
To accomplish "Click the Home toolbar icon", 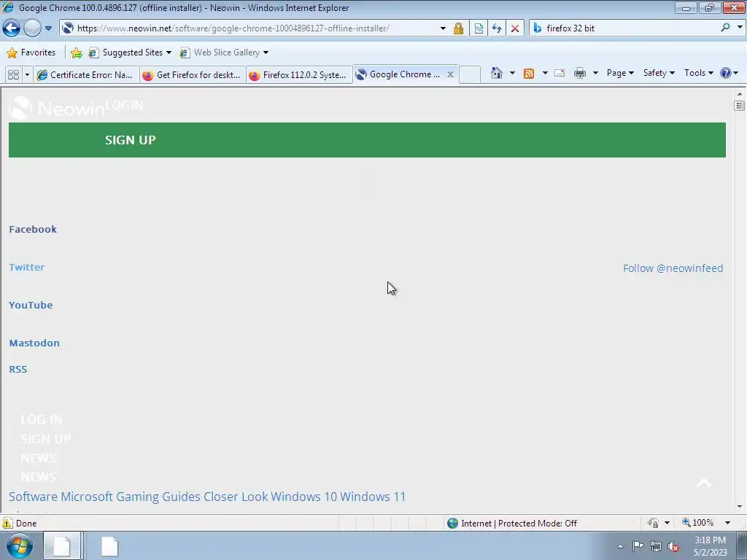I will coord(496,73).
